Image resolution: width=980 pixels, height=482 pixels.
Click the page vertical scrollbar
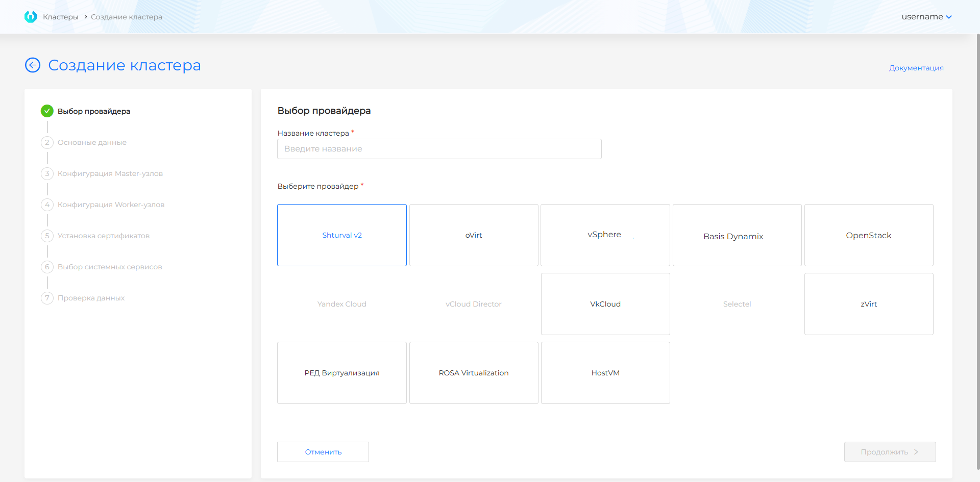tap(977, 252)
